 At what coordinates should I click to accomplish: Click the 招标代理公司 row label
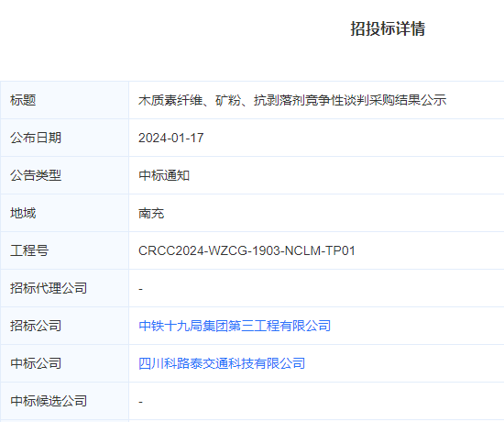tap(49, 288)
